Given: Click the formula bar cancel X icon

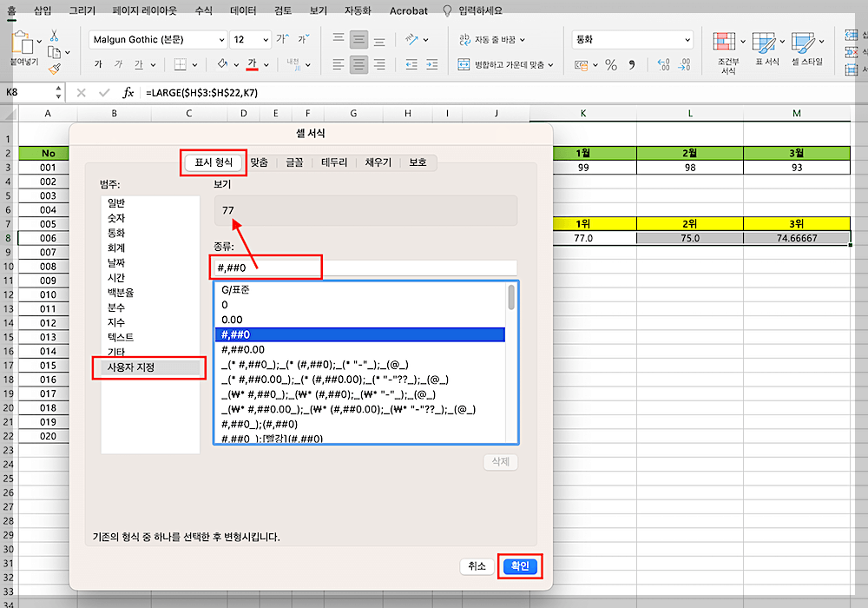Looking at the screenshot, I should (x=82, y=92).
